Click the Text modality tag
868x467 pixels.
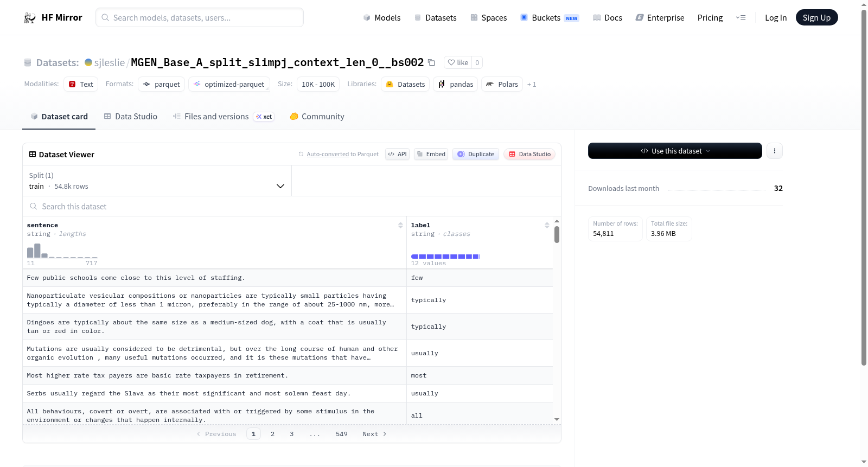click(x=81, y=84)
